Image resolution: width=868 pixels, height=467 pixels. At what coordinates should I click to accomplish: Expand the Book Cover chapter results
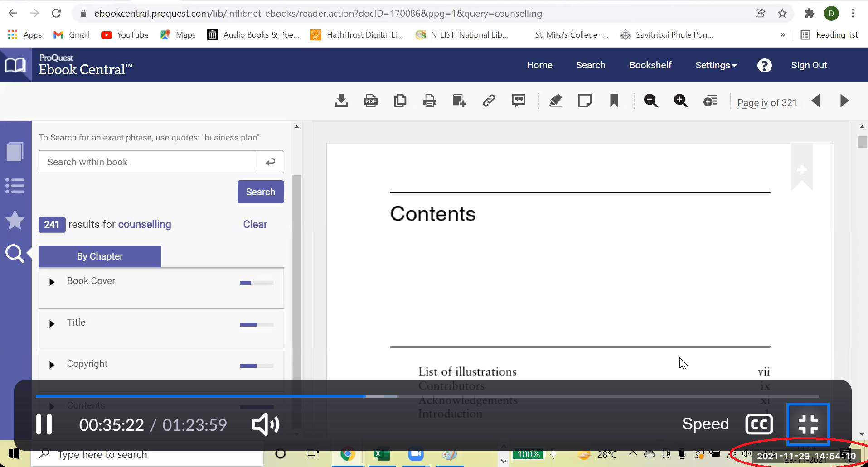click(x=52, y=282)
